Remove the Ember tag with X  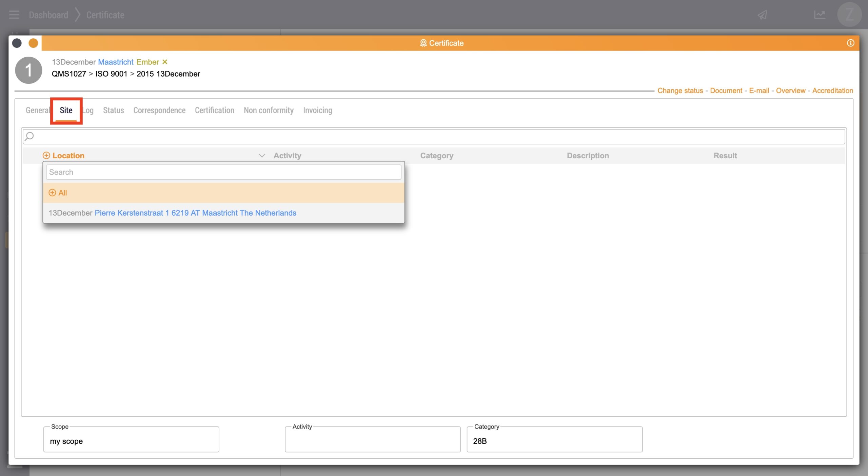click(165, 62)
